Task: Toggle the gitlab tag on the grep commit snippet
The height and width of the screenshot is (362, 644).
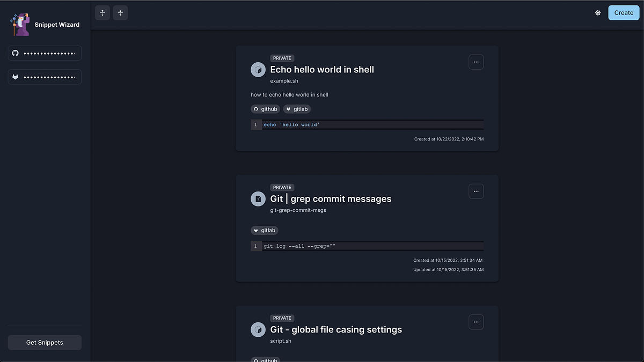Action: tap(264, 230)
